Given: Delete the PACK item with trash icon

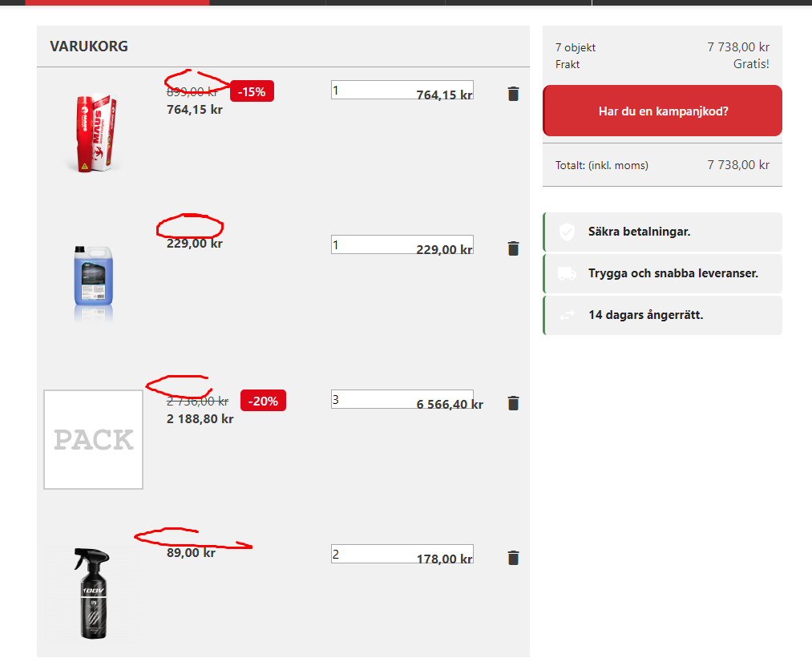Looking at the screenshot, I should click(513, 403).
